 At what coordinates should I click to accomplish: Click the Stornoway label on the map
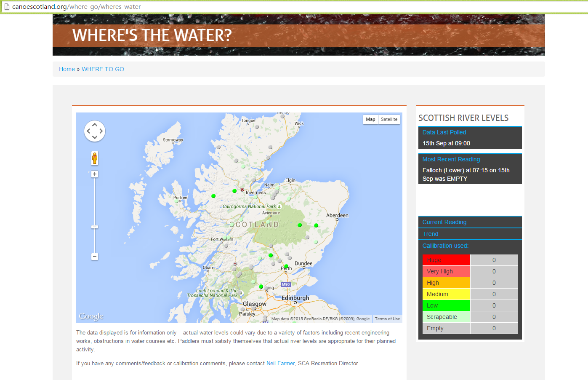(x=173, y=140)
